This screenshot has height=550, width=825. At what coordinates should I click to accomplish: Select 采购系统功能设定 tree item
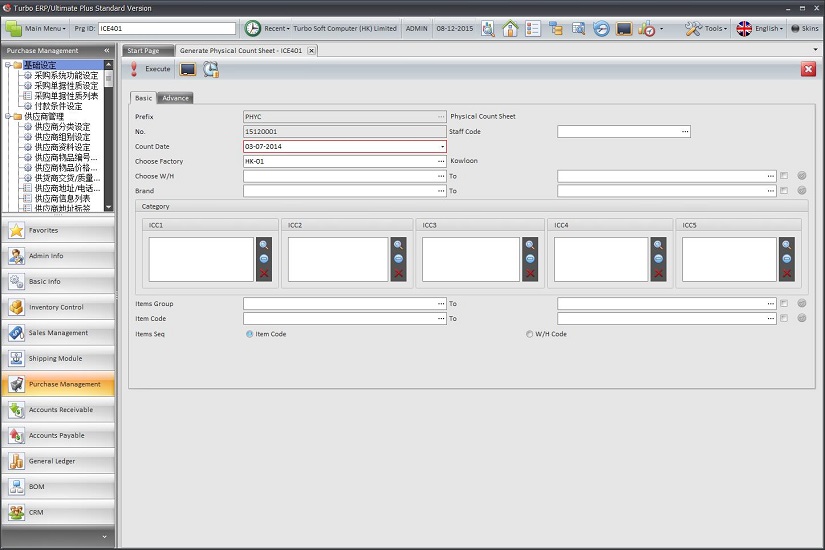coord(66,76)
